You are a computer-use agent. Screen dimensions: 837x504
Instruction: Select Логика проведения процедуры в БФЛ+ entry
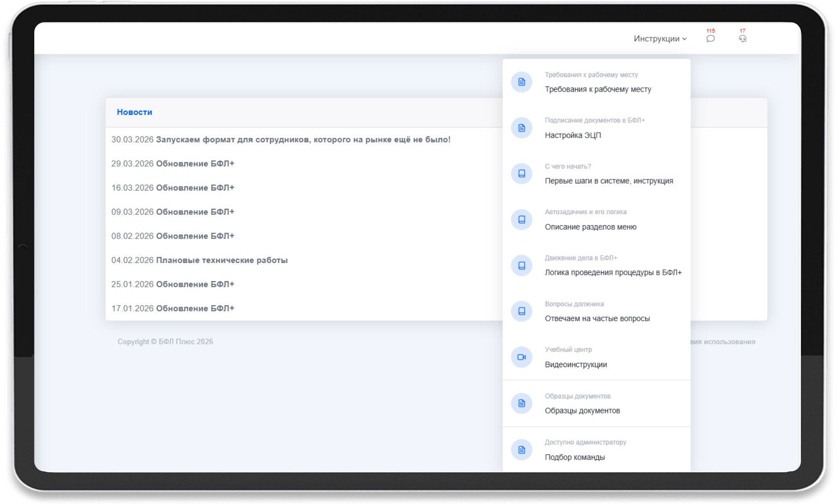point(596,265)
